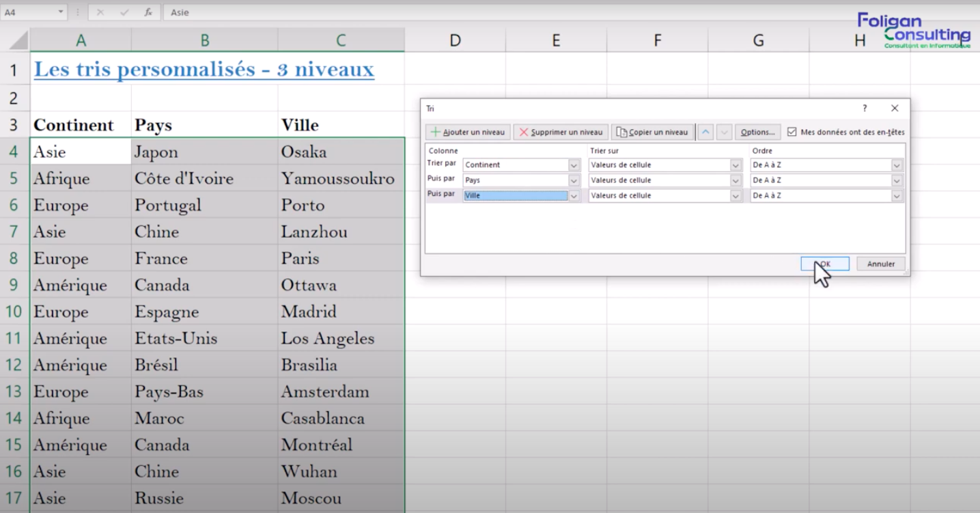Click the formula bar cancel X icon
The width and height of the screenshot is (980, 513).
click(x=100, y=12)
